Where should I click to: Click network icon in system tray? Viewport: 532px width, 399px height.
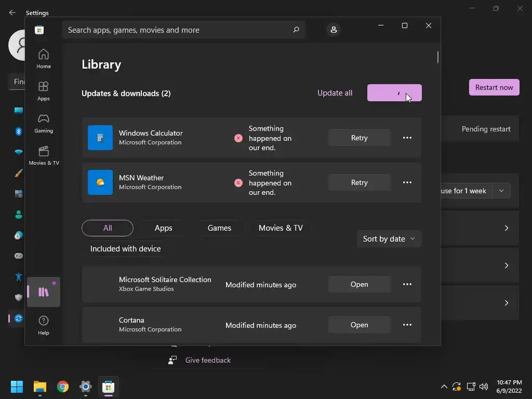pyautogui.click(x=471, y=387)
